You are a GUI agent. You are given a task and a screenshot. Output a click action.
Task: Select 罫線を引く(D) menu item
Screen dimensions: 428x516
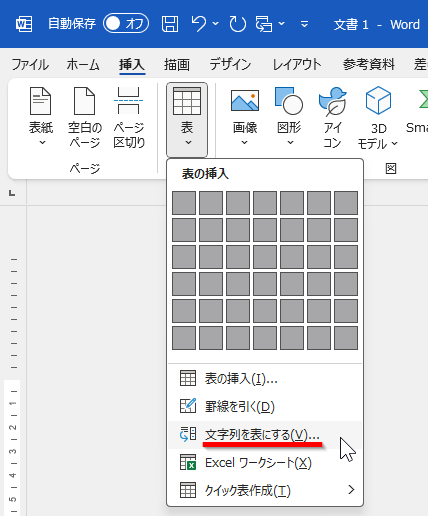pos(265,406)
